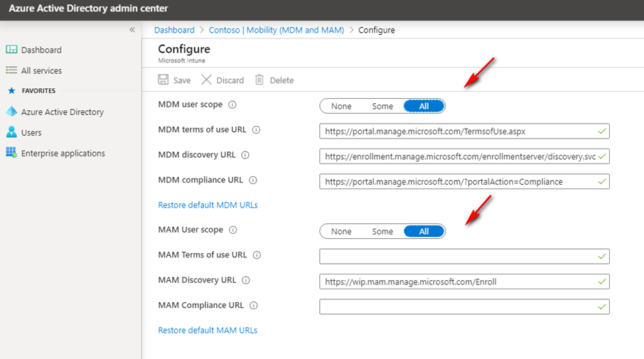This screenshot has height=359, width=644.
Task: Show info for MDM terms of use URL
Action: (257, 130)
